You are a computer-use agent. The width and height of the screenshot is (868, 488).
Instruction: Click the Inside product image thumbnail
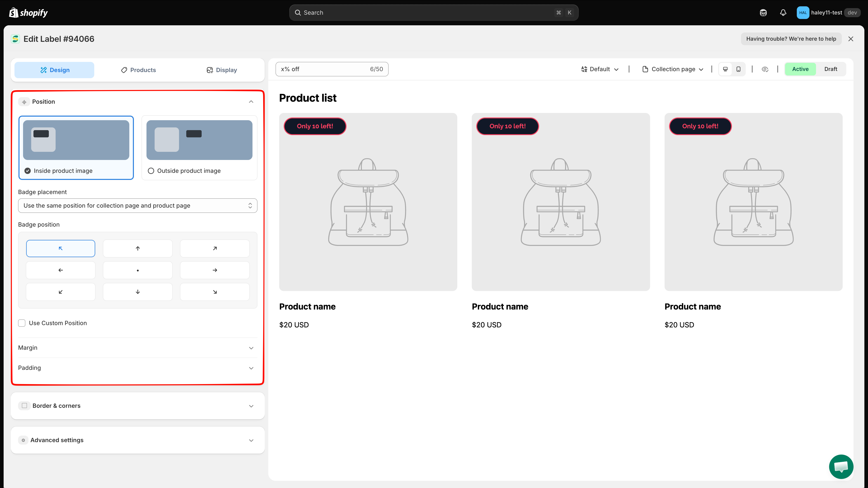[76, 140]
